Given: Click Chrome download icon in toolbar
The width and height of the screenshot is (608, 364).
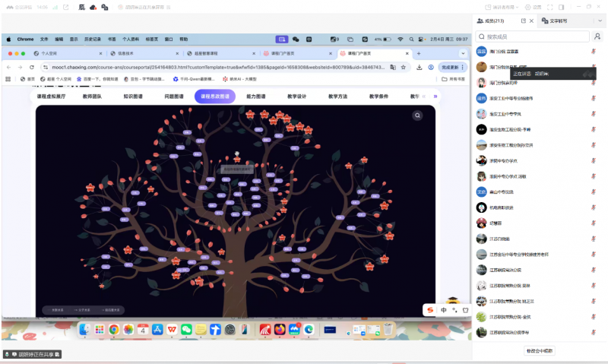Looking at the screenshot, I should 420,67.
